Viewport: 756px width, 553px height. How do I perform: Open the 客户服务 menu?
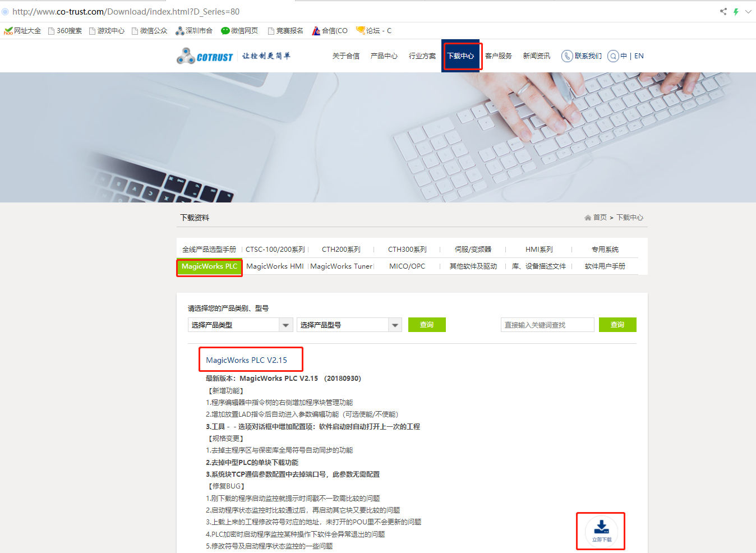(499, 56)
